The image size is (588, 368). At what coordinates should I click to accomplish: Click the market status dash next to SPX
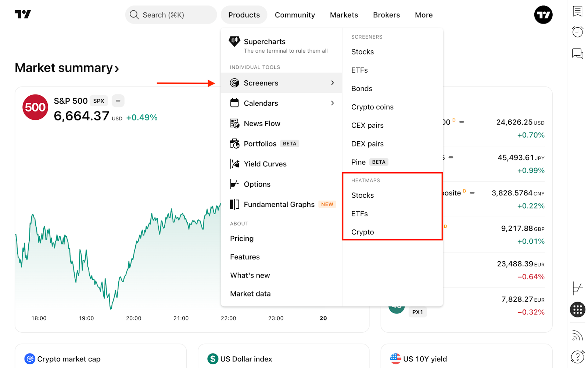pos(118,100)
